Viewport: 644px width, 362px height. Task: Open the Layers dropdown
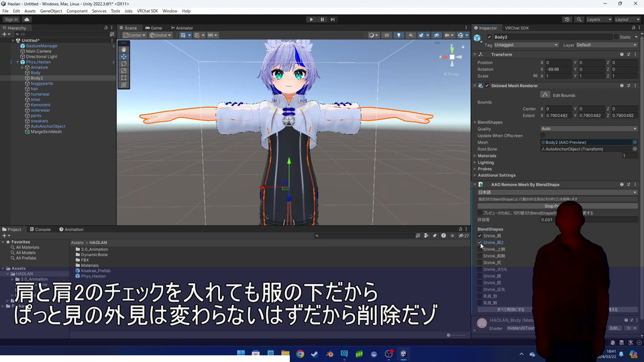[599, 19]
